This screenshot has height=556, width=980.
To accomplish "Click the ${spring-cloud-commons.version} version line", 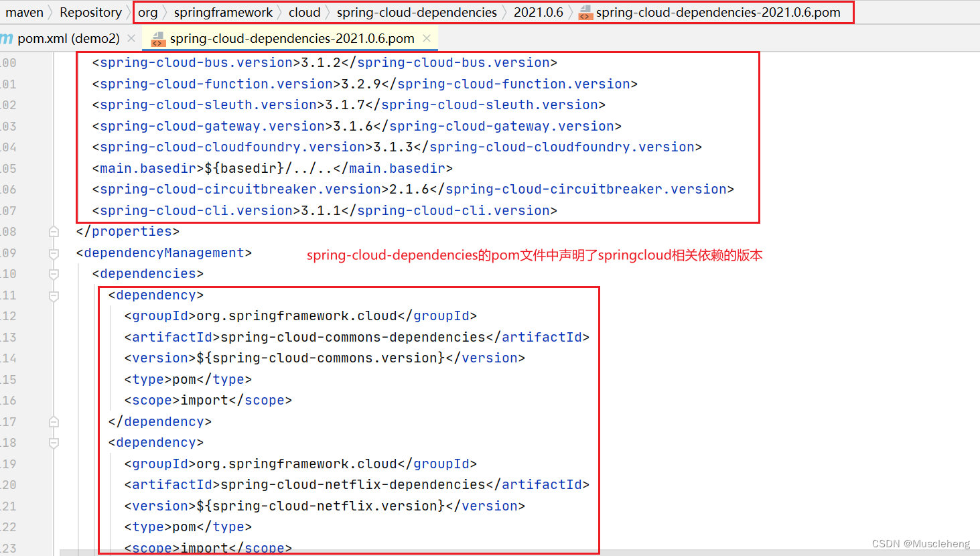I will (324, 358).
